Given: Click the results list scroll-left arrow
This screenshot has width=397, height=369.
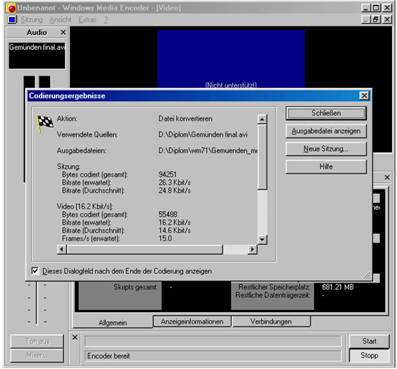Looking at the screenshot, I should 62,249.
